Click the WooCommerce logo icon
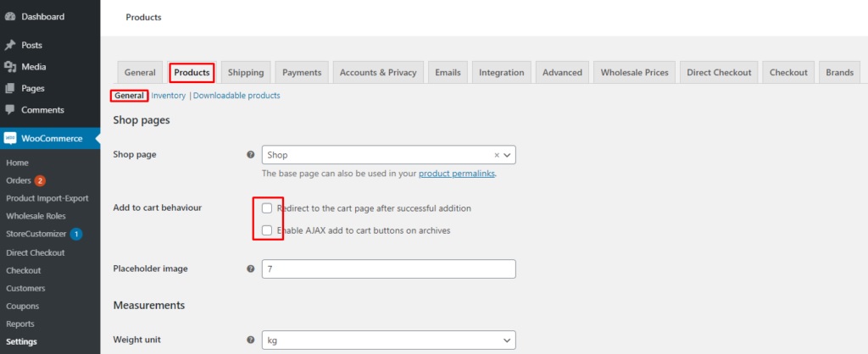Viewport: 868px width, 354px height. point(10,138)
